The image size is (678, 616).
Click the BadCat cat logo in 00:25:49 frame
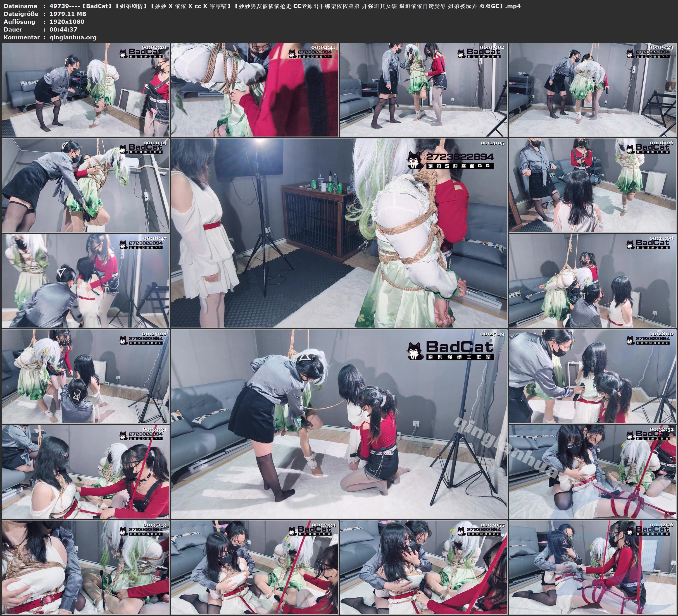pos(415,351)
